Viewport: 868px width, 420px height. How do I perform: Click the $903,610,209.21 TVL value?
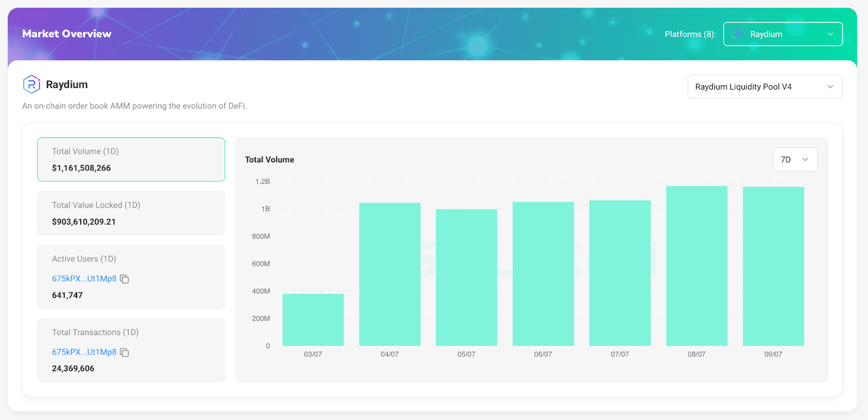pos(84,222)
